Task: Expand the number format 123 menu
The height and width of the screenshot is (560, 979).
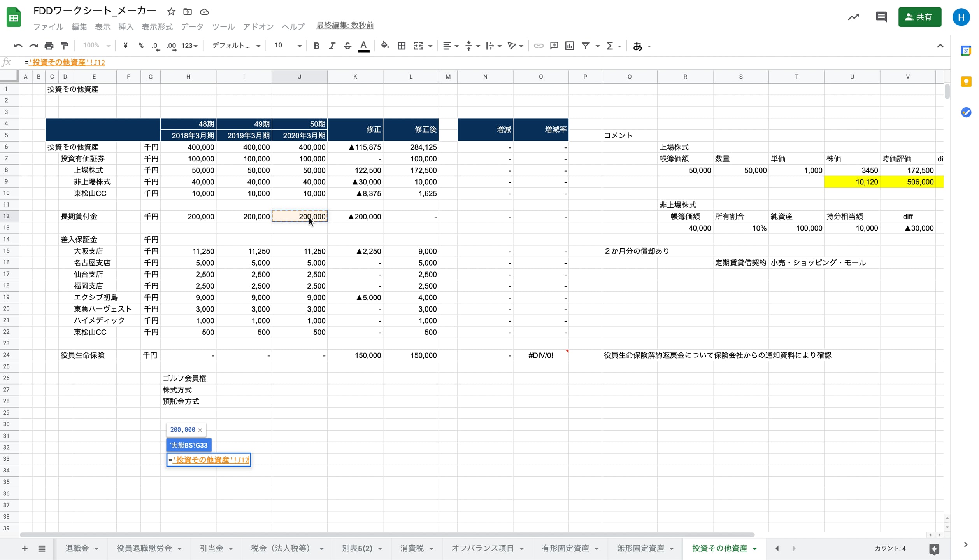Action: pos(189,46)
